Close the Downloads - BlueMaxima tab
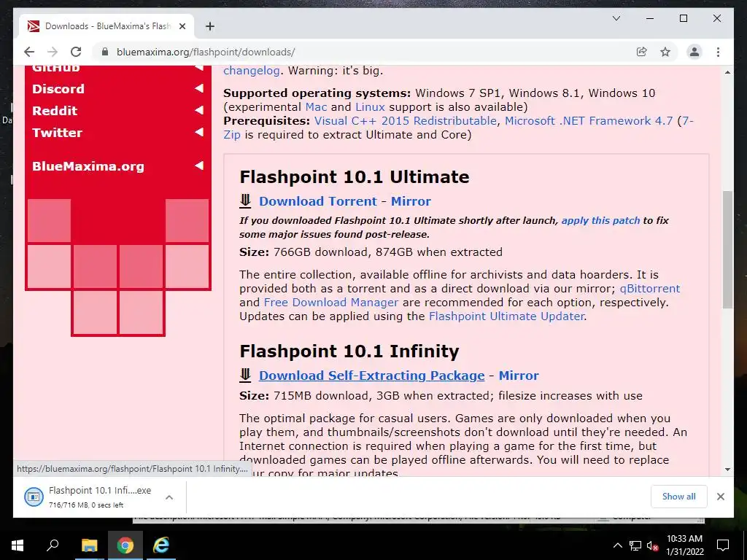747x560 pixels. tap(182, 26)
